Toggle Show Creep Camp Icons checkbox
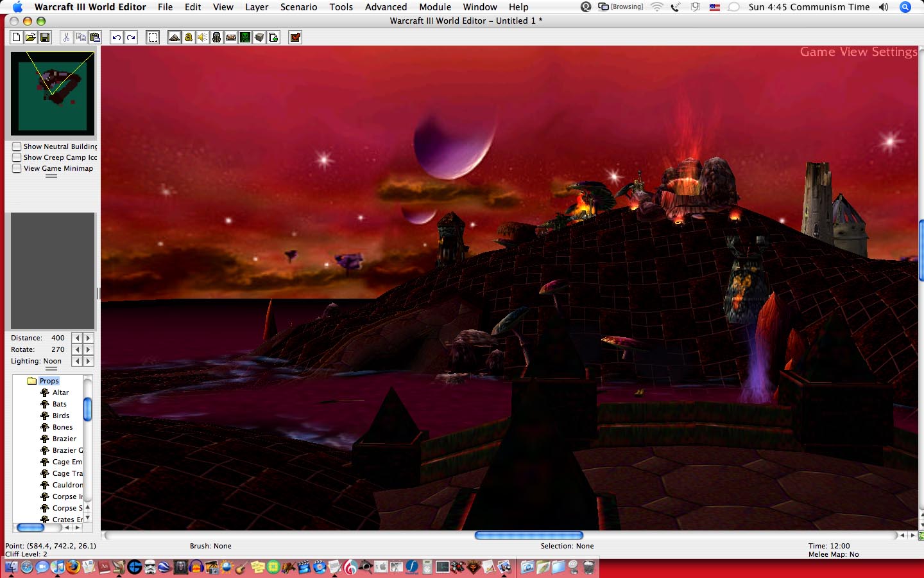 coord(17,157)
